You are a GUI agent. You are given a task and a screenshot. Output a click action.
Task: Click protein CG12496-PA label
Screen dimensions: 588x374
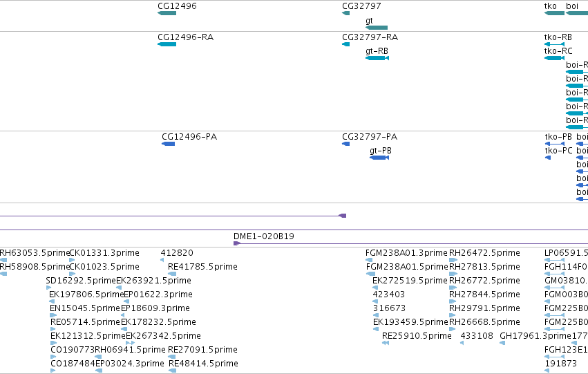click(x=189, y=137)
